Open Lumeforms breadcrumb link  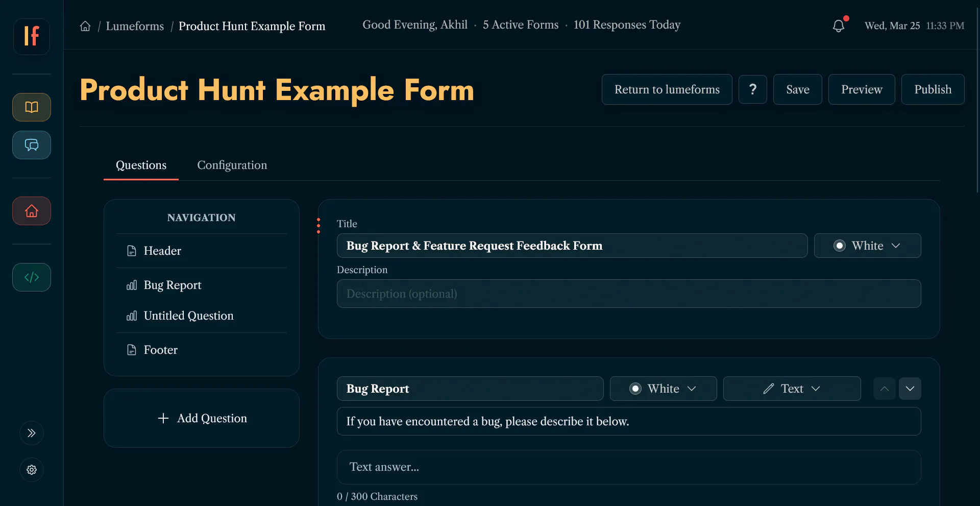click(135, 26)
